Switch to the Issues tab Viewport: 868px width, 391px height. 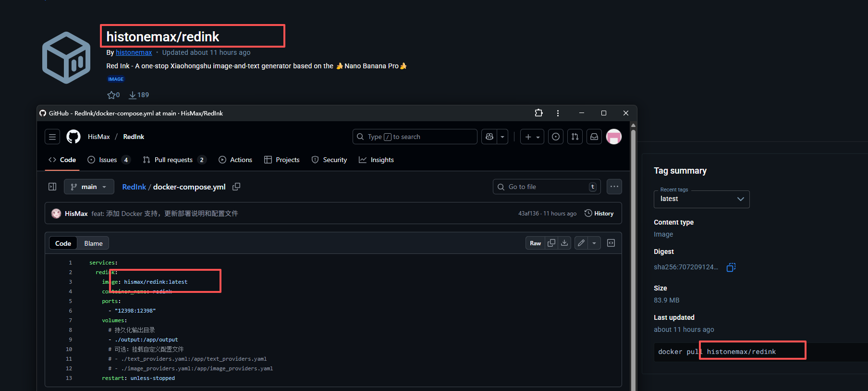109,160
